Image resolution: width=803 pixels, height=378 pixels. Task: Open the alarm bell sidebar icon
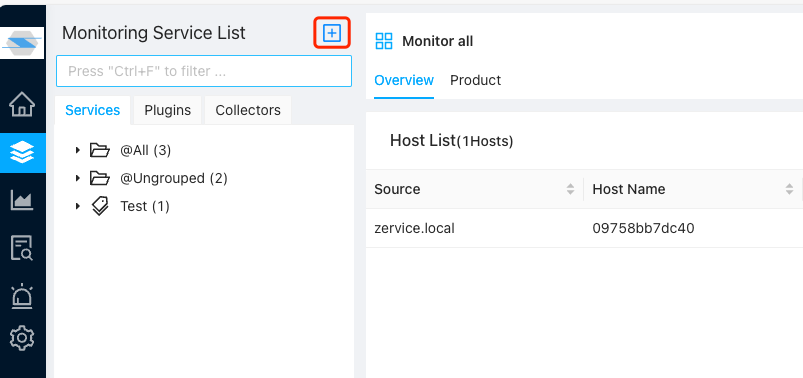(x=22, y=296)
